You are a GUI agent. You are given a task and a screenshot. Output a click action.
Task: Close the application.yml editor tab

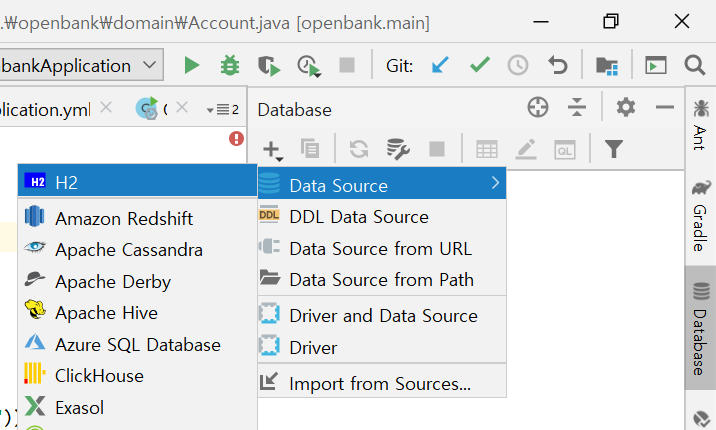[x=106, y=108]
